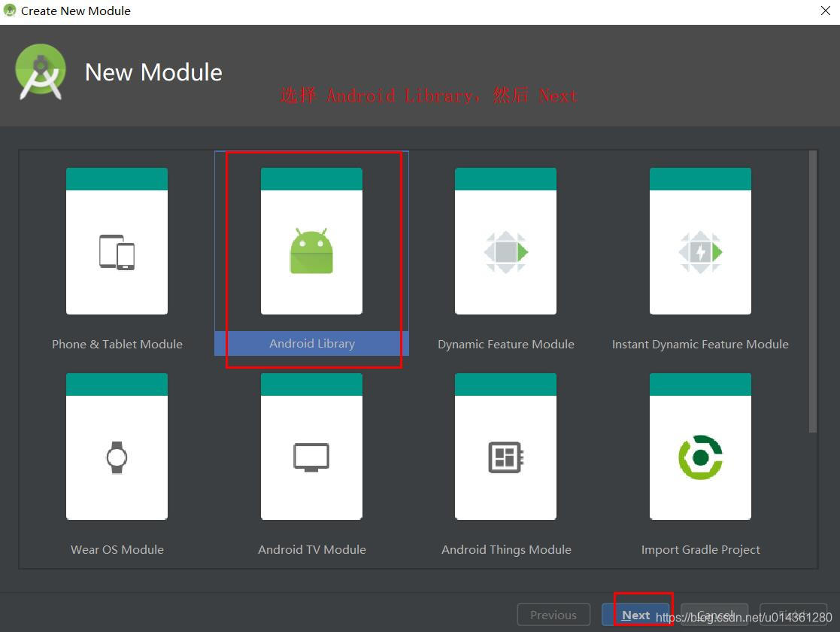The image size is (840, 632).
Task: Click the Android Studio logo in header
Action: pyautogui.click(x=40, y=71)
